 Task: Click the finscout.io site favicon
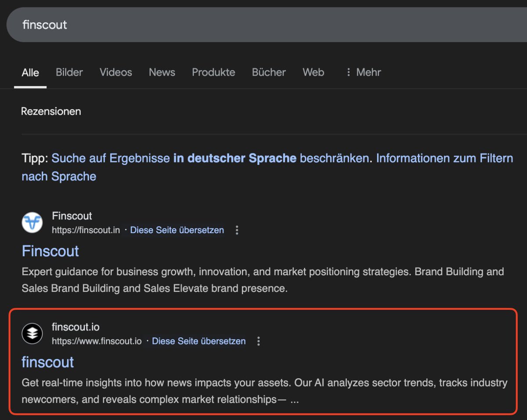coord(32,333)
